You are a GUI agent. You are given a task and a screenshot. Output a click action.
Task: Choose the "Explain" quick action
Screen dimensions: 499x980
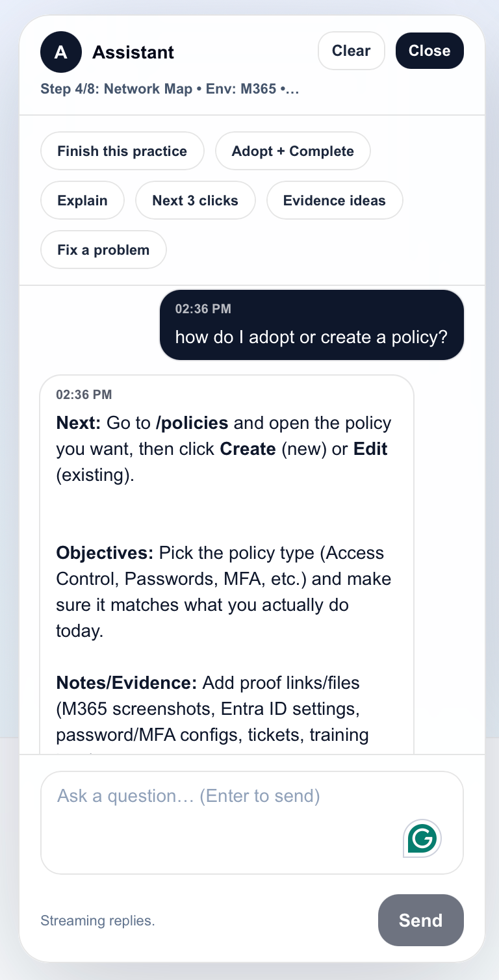coord(82,200)
